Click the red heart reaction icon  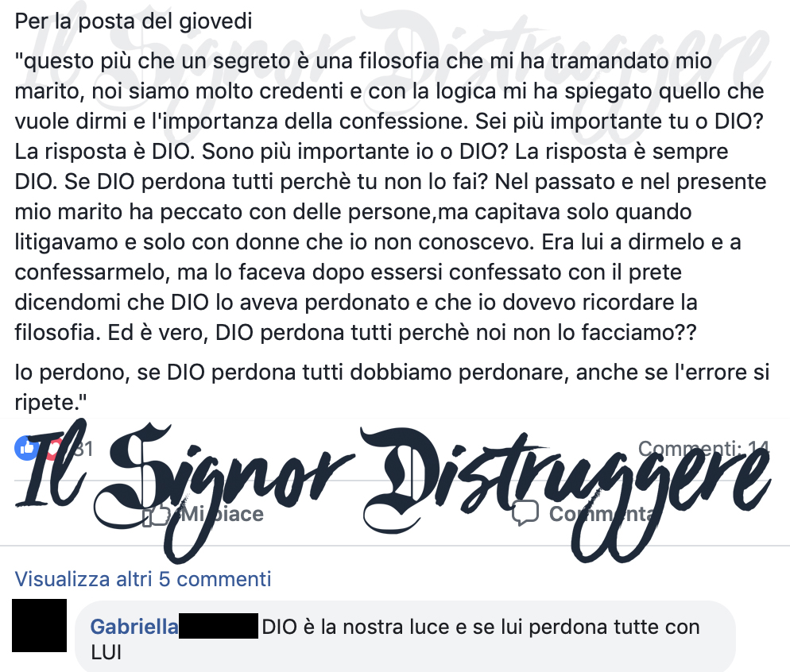tap(54, 447)
